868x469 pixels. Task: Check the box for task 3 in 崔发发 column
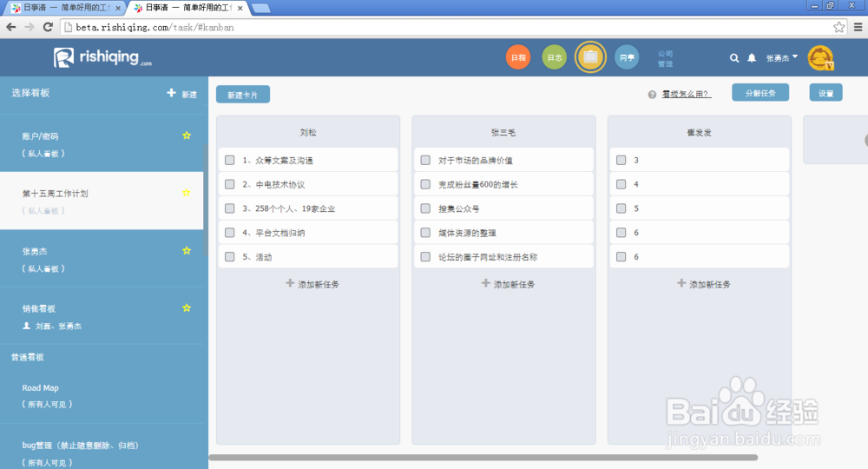pyautogui.click(x=621, y=160)
